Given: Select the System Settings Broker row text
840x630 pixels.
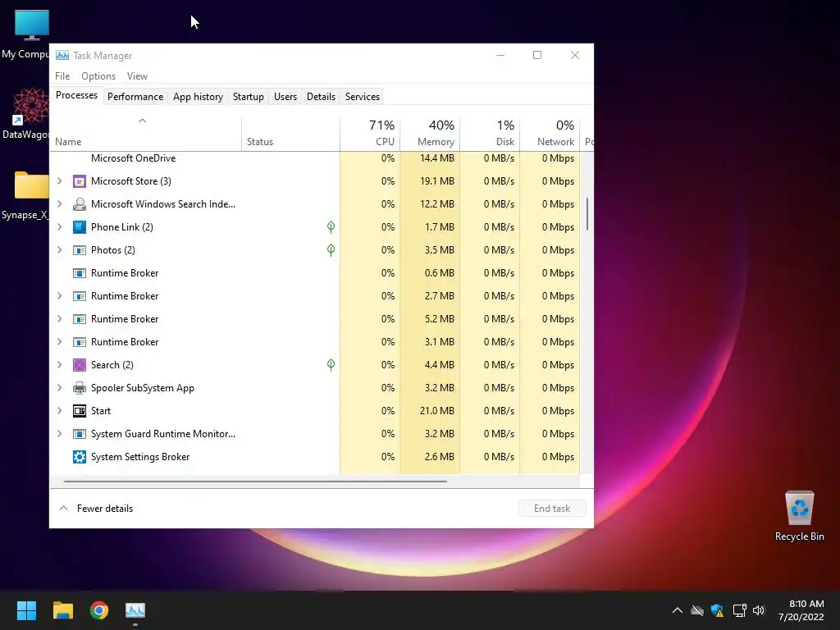Looking at the screenshot, I should click(x=140, y=457).
